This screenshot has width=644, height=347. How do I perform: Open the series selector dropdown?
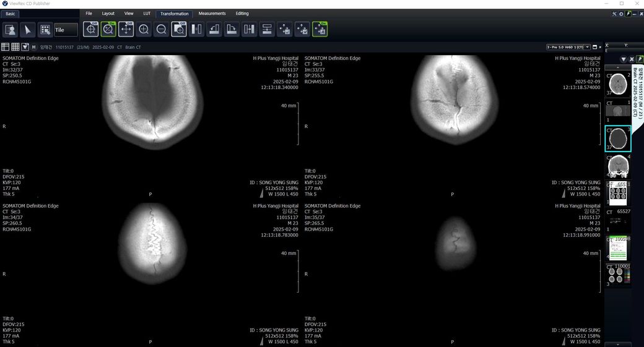click(x=567, y=47)
